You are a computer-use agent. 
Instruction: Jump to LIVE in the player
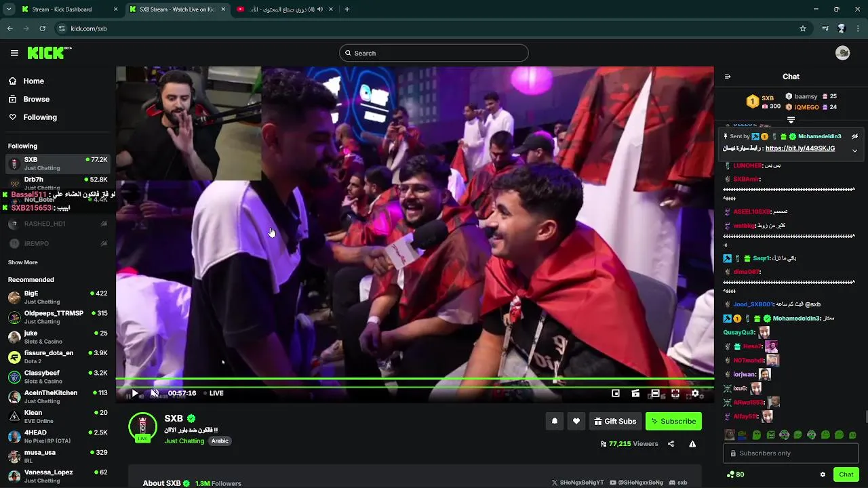tap(214, 393)
